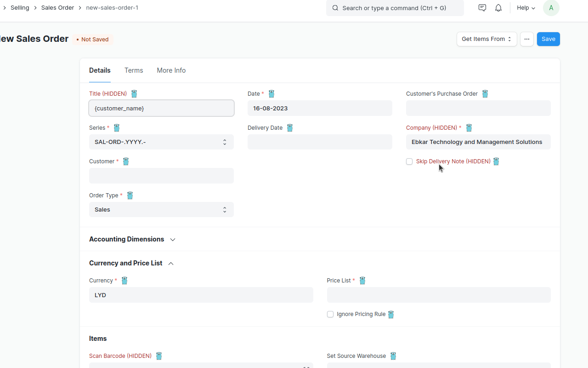This screenshot has height=368, width=588.
Task: Click the gopher icon next to Customer label
Action: tap(126, 161)
